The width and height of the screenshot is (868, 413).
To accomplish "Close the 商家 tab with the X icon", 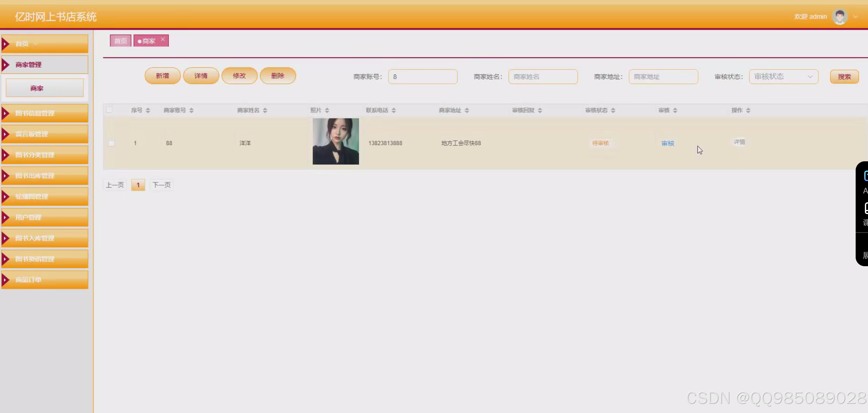I will click(x=163, y=39).
